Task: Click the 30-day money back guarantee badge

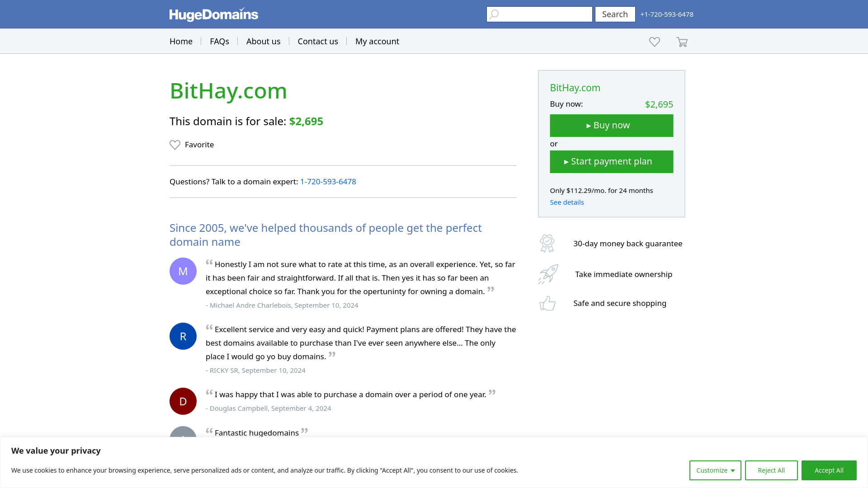Action: click(547, 243)
